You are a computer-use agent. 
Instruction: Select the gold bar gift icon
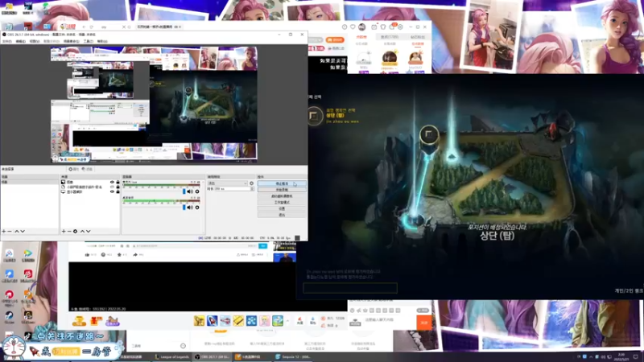238,320
